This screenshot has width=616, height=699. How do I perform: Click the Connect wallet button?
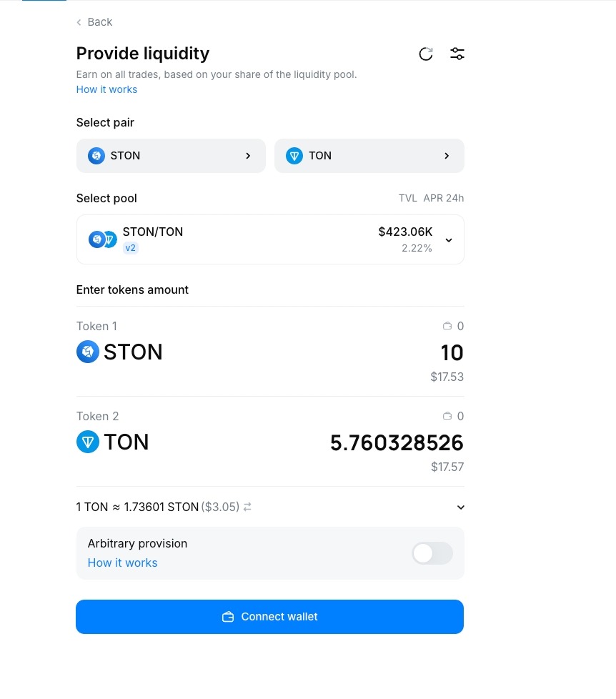[269, 617]
